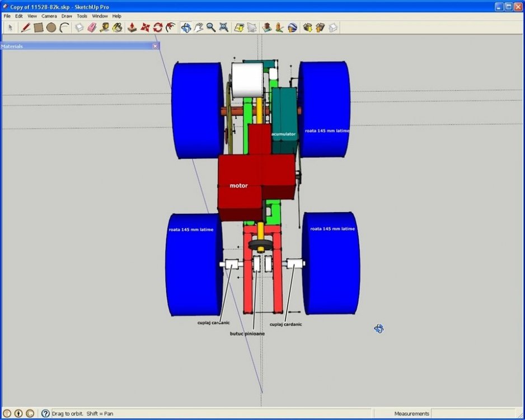Choose the Rotate tool
Viewport: 525px width, 420px height.
click(x=158, y=27)
